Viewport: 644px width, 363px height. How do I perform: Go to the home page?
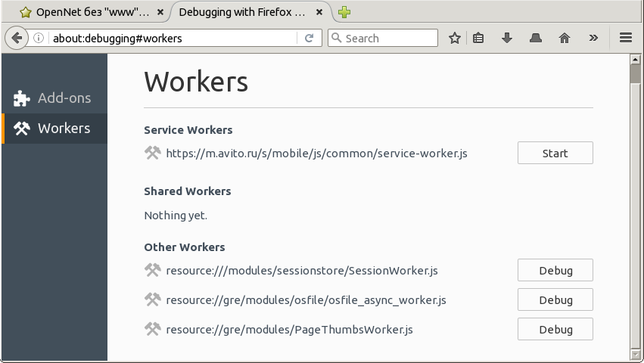click(565, 38)
